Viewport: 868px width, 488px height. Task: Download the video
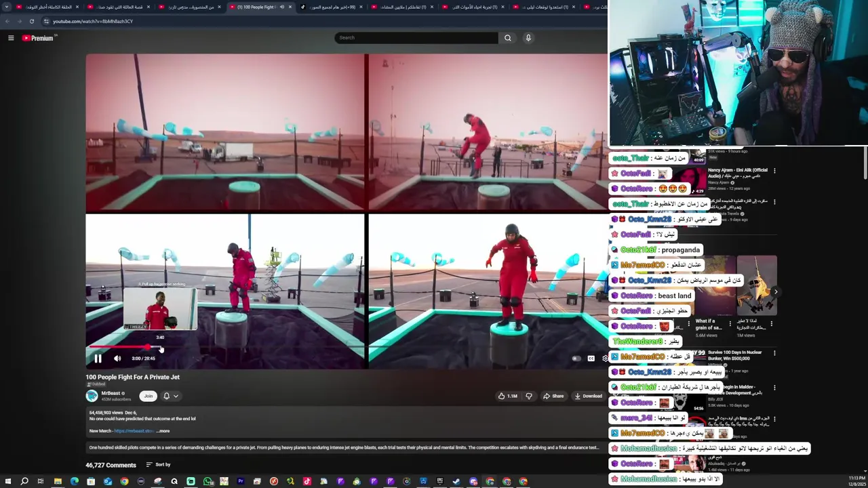588,396
